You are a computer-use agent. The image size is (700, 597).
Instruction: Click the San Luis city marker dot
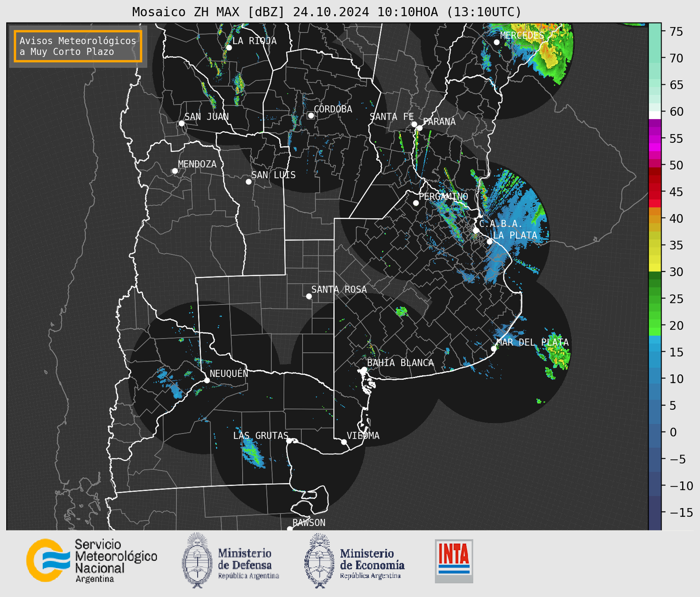[249, 182]
